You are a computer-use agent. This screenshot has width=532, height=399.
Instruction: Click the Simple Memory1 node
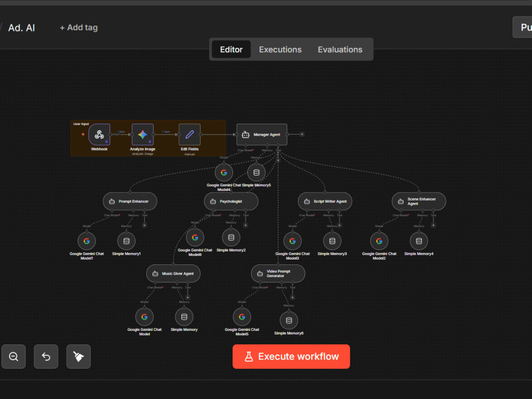point(126,241)
